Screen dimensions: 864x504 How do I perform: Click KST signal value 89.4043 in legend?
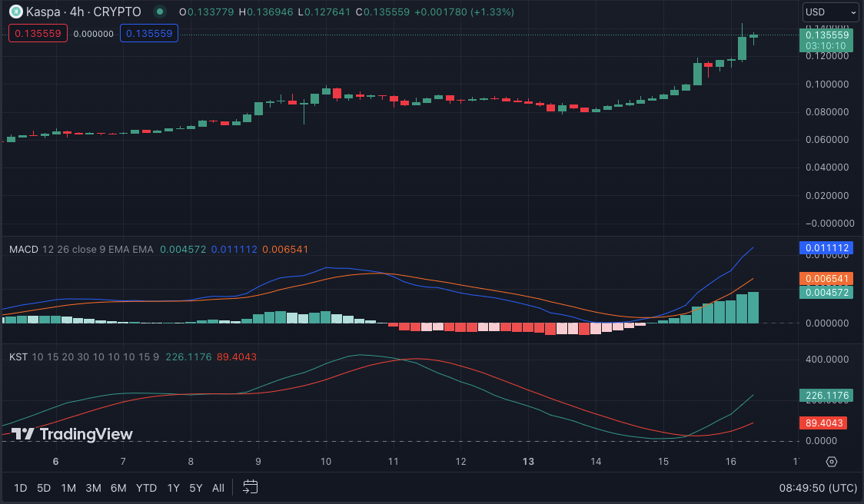coord(237,357)
